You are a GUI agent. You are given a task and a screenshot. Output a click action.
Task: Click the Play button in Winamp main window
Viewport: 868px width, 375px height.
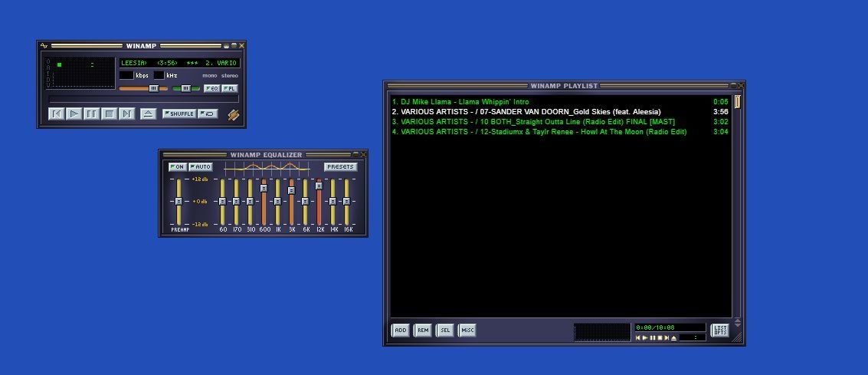click(x=74, y=113)
